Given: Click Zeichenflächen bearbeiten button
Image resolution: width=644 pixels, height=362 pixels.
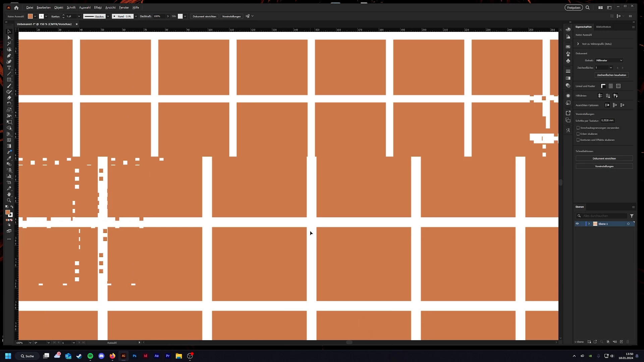Looking at the screenshot, I should pyautogui.click(x=611, y=75).
